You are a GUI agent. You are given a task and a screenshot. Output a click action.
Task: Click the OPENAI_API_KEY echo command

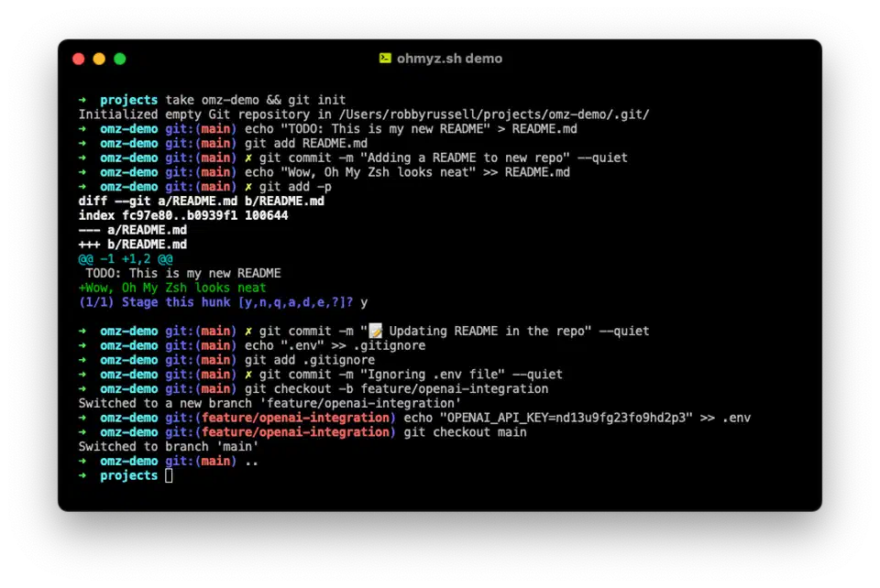coord(577,419)
